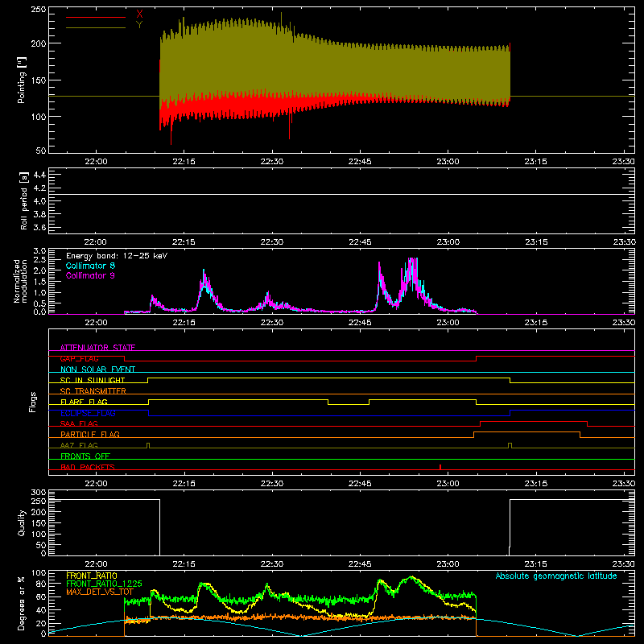
Task: Click the 300 tick on Quality axis
Action: [39, 493]
